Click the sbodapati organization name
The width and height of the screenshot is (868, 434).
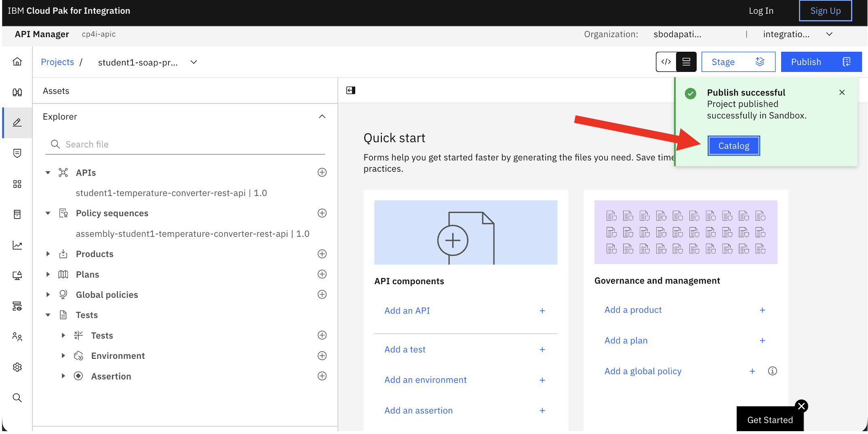click(x=677, y=34)
